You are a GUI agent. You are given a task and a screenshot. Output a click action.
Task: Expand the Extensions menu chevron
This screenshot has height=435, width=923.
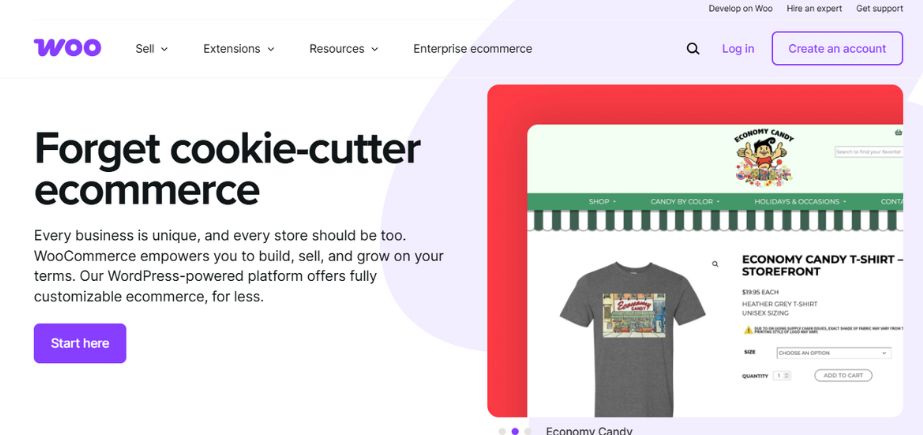click(271, 49)
